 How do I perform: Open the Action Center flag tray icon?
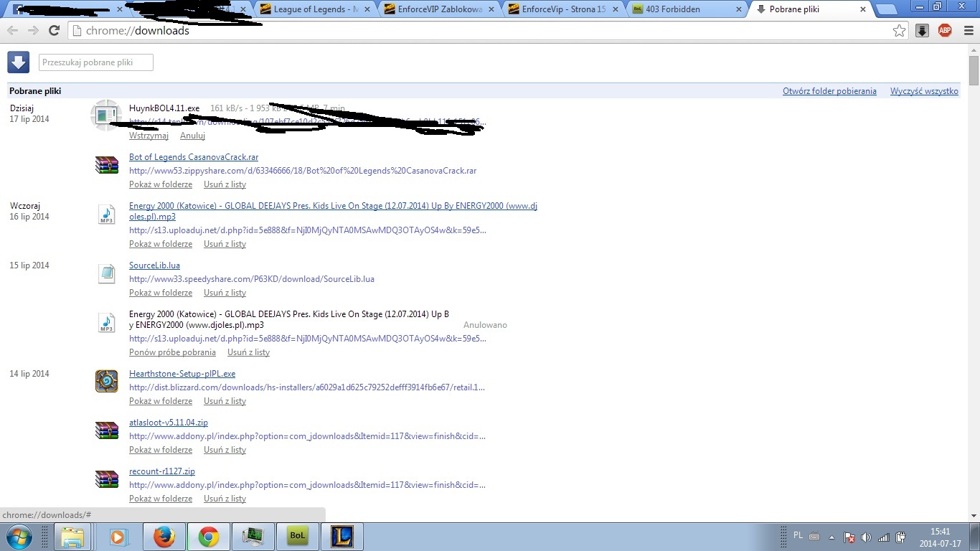tap(849, 537)
